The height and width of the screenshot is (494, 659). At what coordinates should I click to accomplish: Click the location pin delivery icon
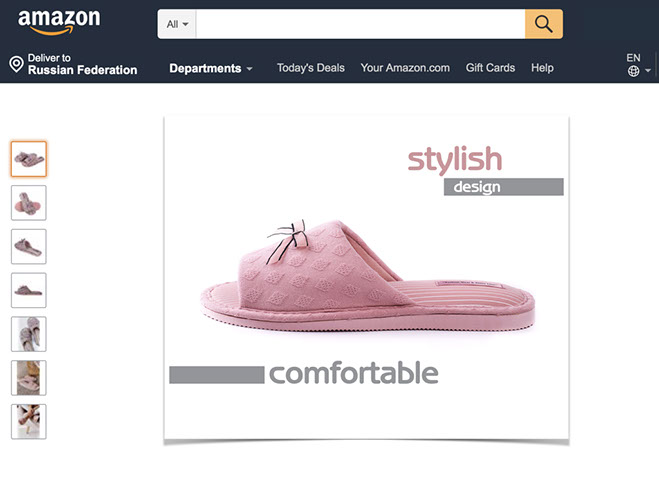[x=16, y=64]
